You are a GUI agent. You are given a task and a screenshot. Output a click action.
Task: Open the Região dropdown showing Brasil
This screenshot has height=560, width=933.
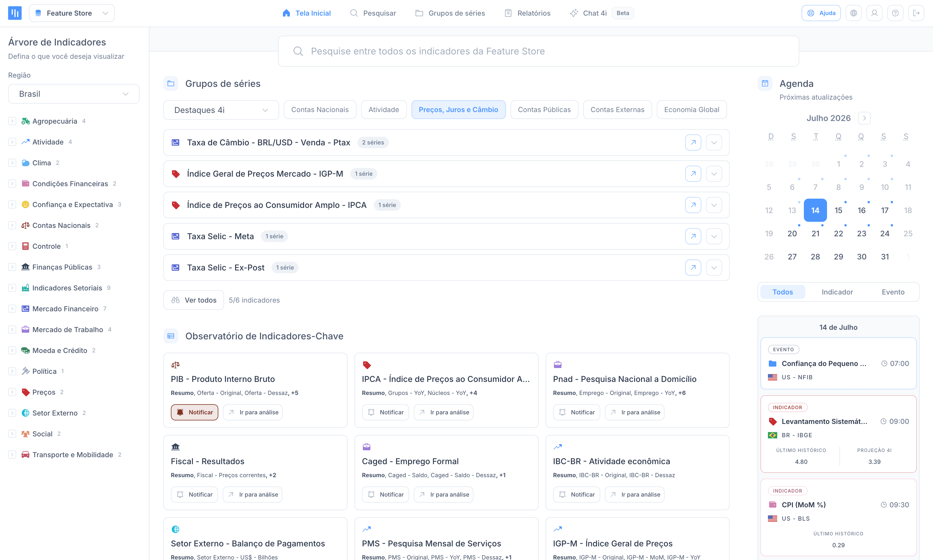click(x=74, y=94)
